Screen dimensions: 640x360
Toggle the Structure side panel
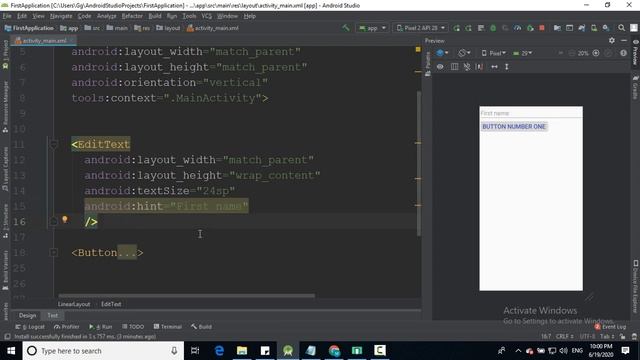pyautogui.click(x=5, y=220)
